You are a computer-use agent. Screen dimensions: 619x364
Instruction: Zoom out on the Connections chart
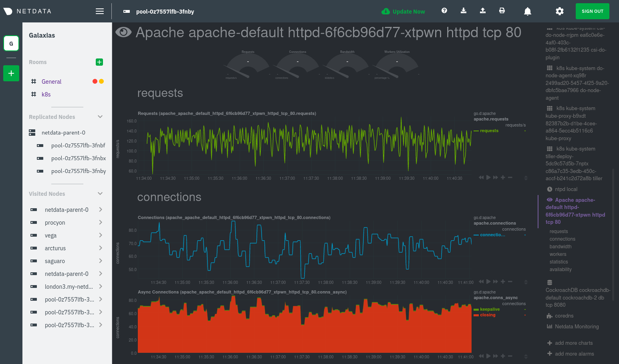coord(510,282)
